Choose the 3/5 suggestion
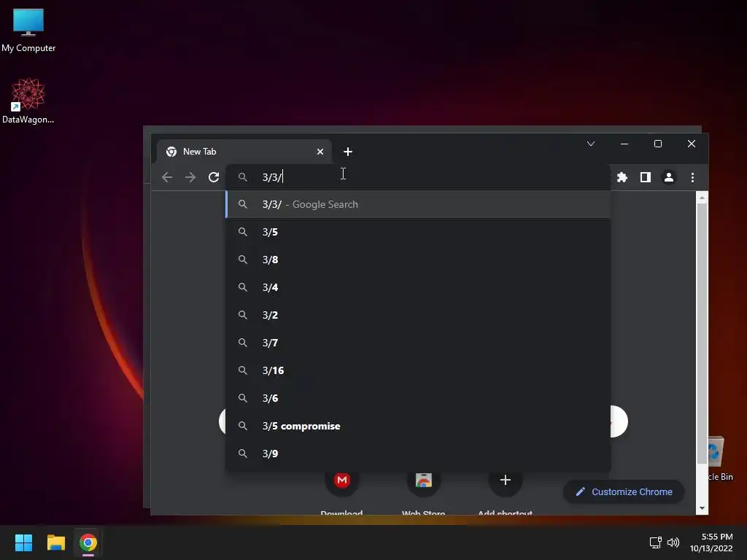The height and width of the screenshot is (560, 747). [x=418, y=232]
